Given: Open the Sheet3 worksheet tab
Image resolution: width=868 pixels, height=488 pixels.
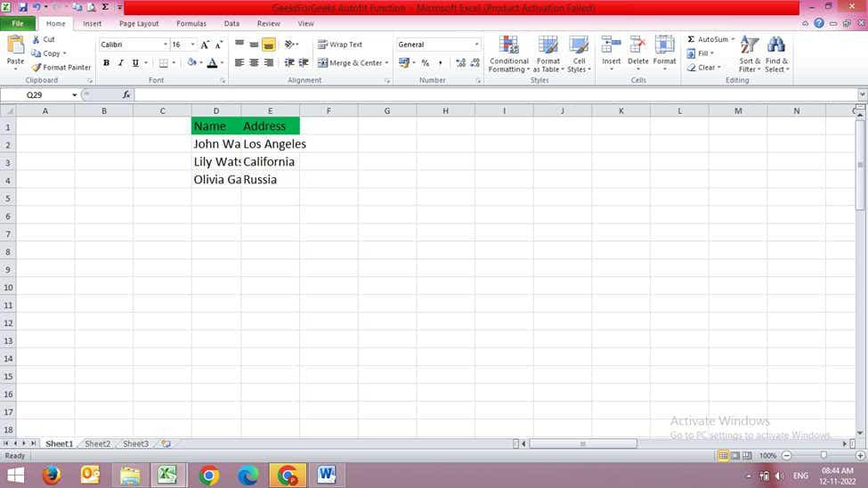Looking at the screenshot, I should point(135,443).
